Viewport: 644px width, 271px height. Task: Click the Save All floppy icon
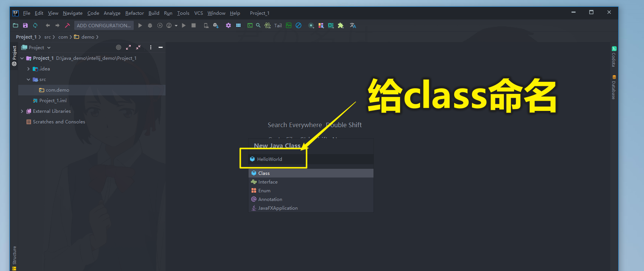point(25,25)
